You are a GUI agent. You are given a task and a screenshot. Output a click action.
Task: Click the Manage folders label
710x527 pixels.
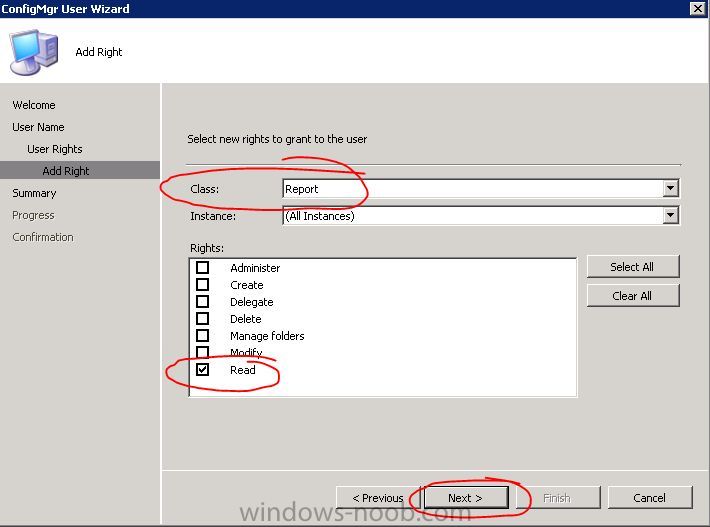click(267, 336)
